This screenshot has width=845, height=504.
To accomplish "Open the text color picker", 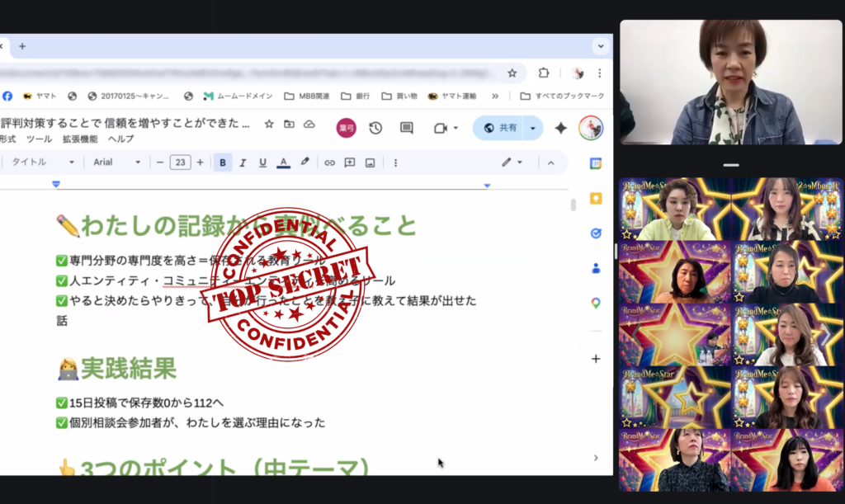I will 283,163.
